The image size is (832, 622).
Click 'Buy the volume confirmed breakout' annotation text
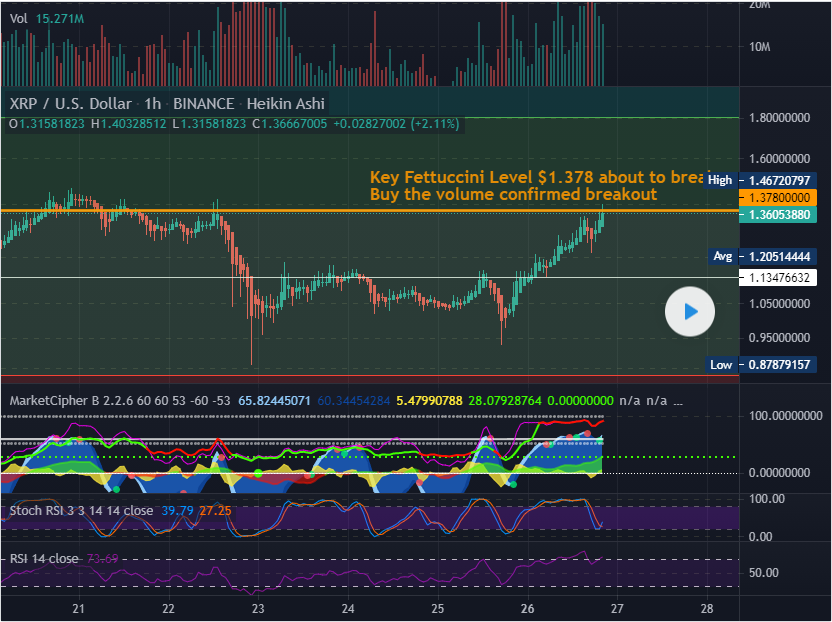pos(513,194)
